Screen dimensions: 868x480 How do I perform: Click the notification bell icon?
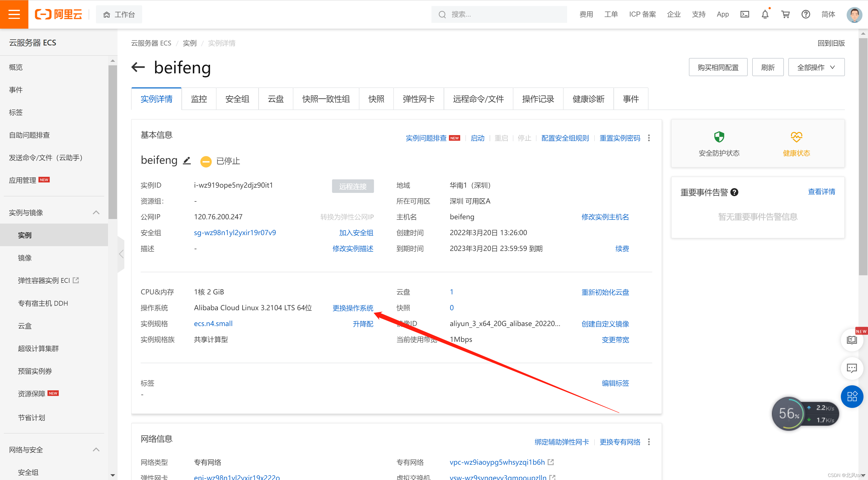(x=765, y=14)
